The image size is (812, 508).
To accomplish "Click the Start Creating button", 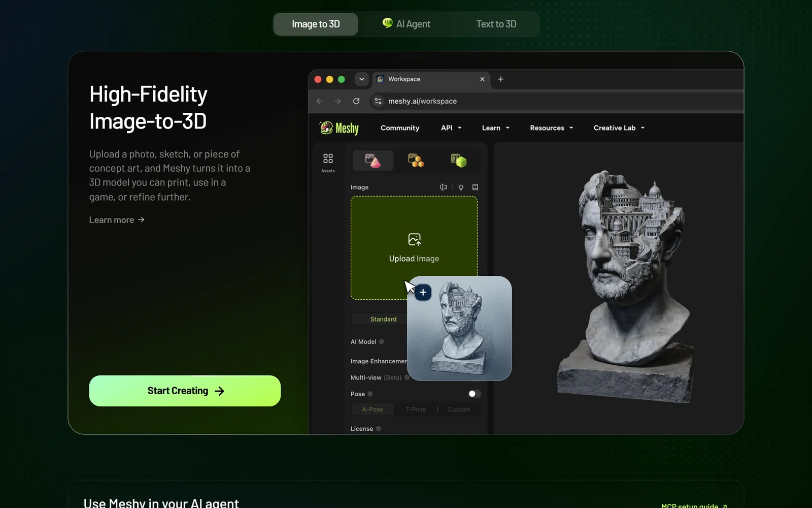I will tap(185, 391).
